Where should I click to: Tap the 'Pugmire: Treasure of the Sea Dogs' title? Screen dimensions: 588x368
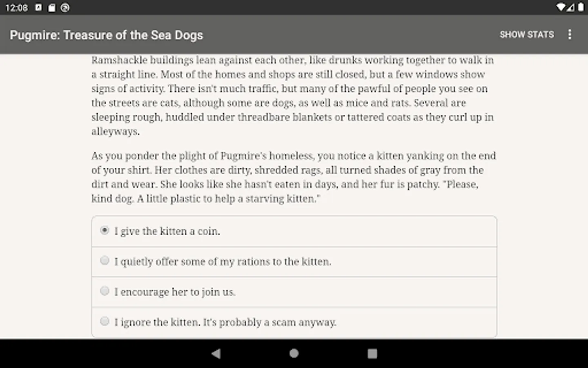click(106, 35)
